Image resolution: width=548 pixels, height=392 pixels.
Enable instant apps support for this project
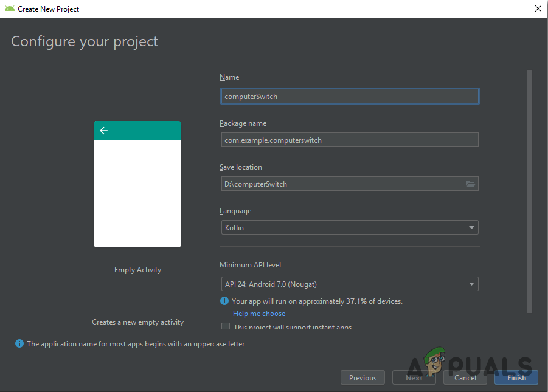pos(225,326)
